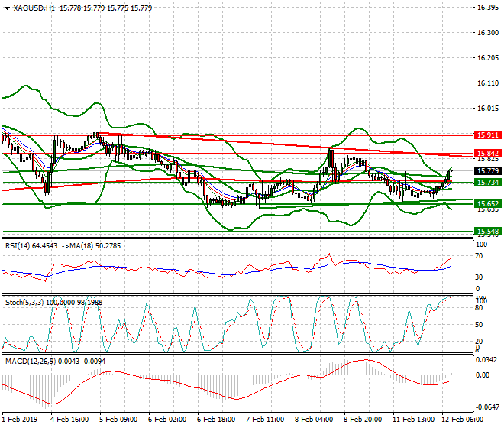Select the 15.734 green price label
This screenshot has width=504, height=428.
[x=486, y=183]
